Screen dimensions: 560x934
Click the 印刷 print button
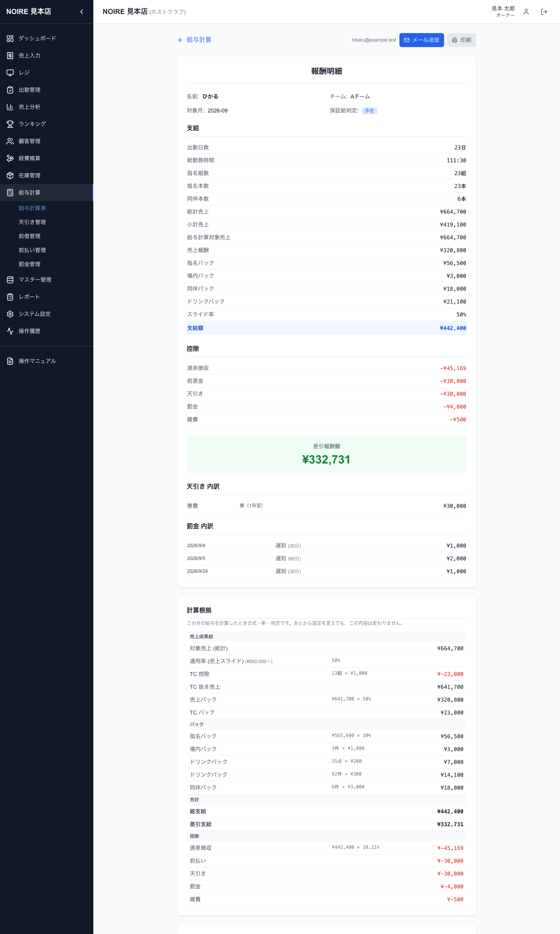pos(462,40)
